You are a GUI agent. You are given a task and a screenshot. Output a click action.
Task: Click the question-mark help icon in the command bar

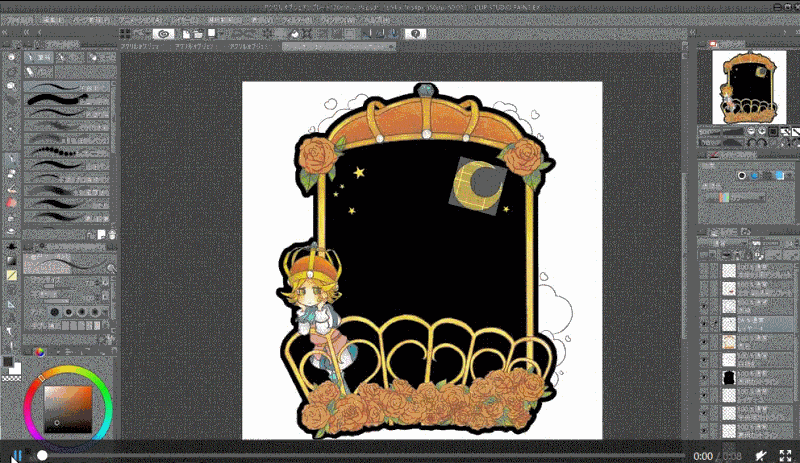pos(415,34)
